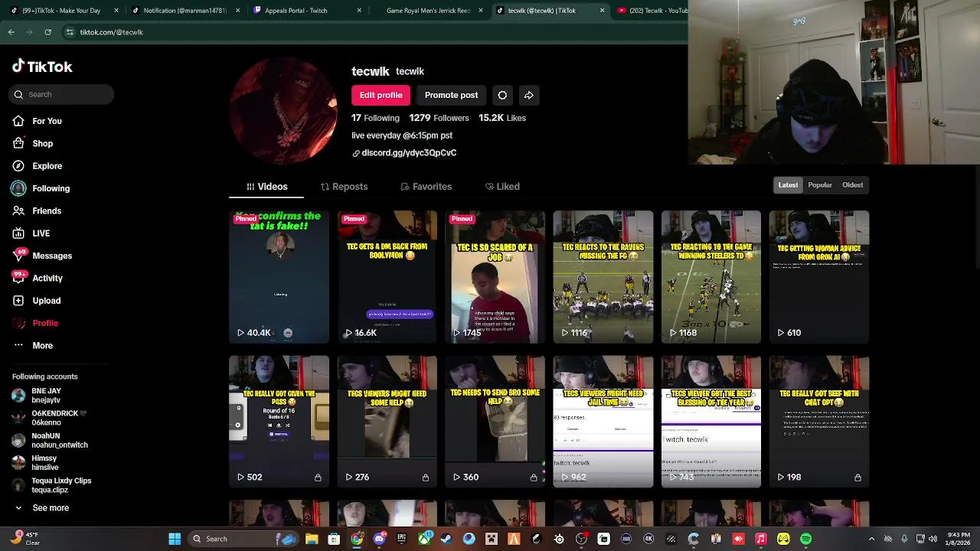This screenshot has width=980, height=551.
Task: Go back with the browser back arrow
Action: click(x=11, y=32)
